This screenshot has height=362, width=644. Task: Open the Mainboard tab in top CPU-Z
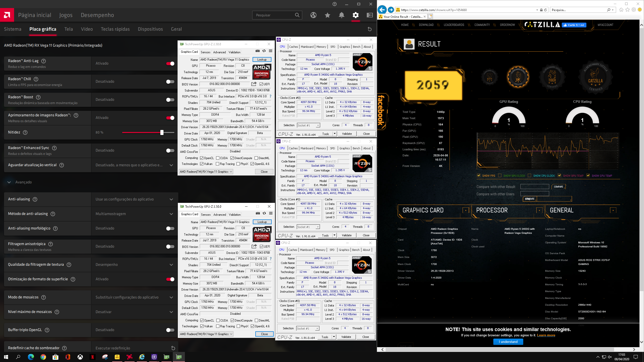tap(307, 47)
